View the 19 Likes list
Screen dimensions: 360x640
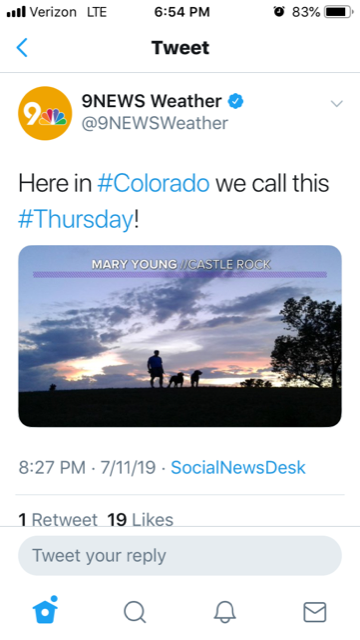click(140, 519)
